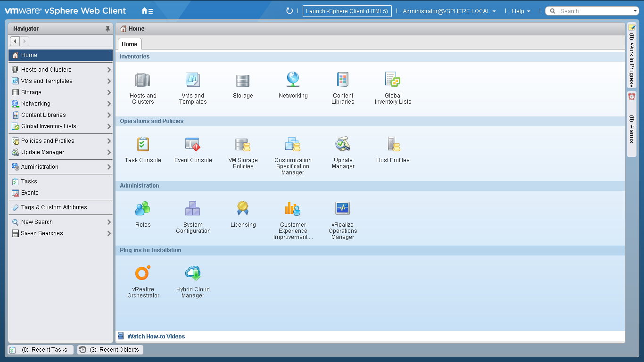The height and width of the screenshot is (362, 644).
Task: Click in the Search input field
Action: pos(595,11)
